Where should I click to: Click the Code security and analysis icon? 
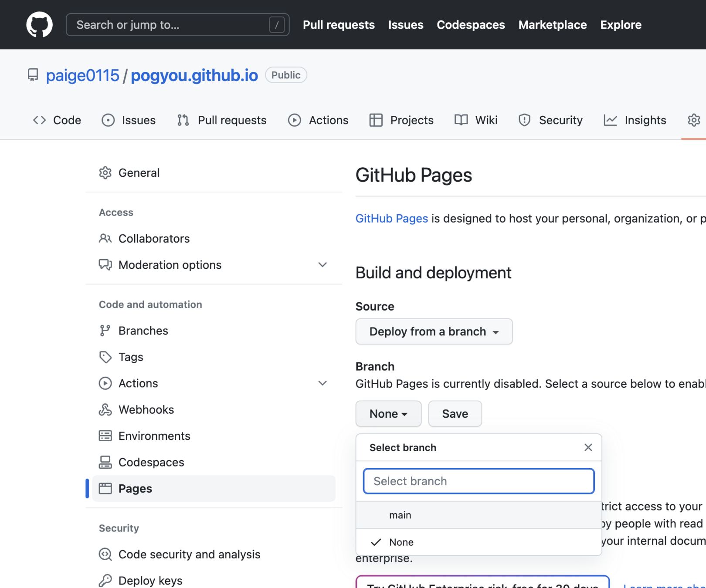coord(105,554)
